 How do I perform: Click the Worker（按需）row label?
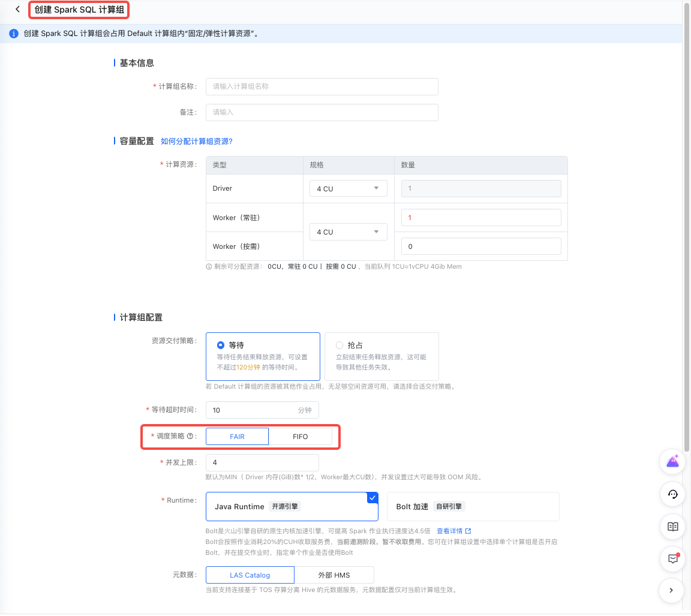pyautogui.click(x=236, y=247)
